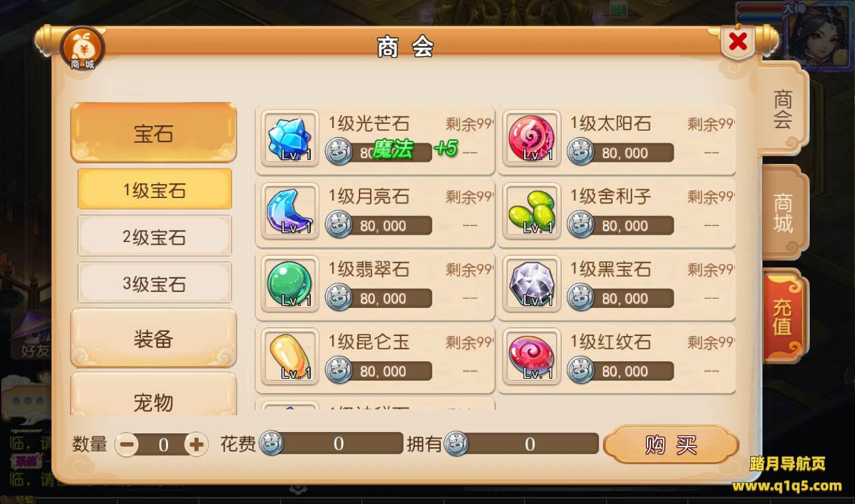Pick the 1级月亮石 blue moon gem icon

tap(289, 211)
